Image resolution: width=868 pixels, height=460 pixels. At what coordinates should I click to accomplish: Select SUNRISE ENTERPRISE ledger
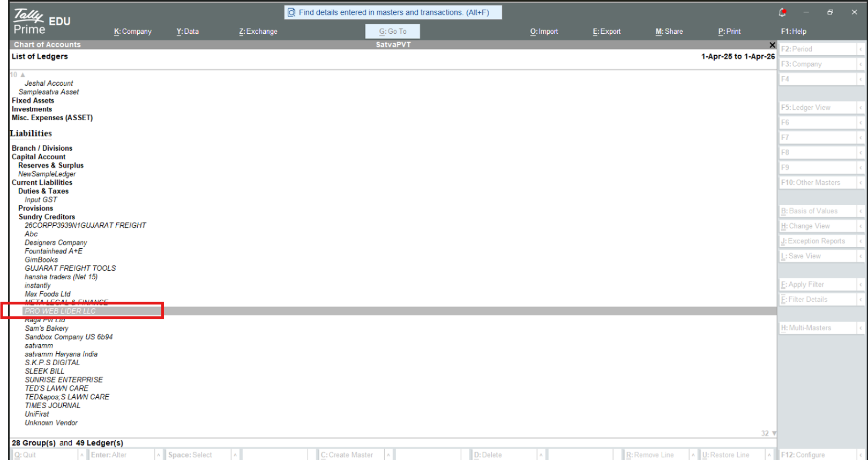point(64,380)
